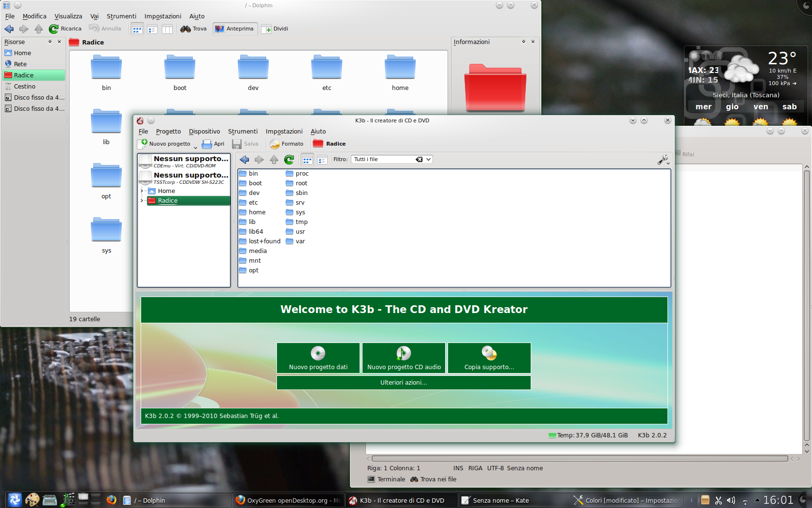
Task: Select CDEmu virtual drive in K3b tree
Action: [x=184, y=162]
